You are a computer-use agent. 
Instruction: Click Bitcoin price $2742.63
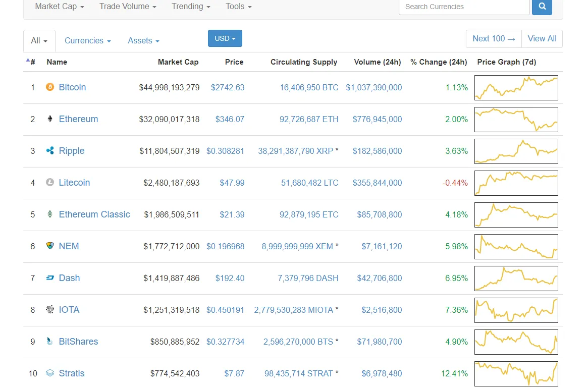tap(228, 87)
